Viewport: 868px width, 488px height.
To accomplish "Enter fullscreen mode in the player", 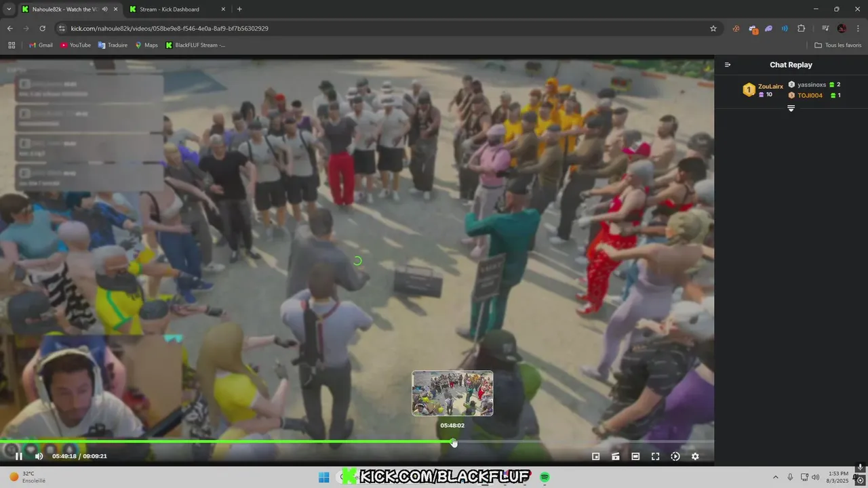I will [x=655, y=456].
